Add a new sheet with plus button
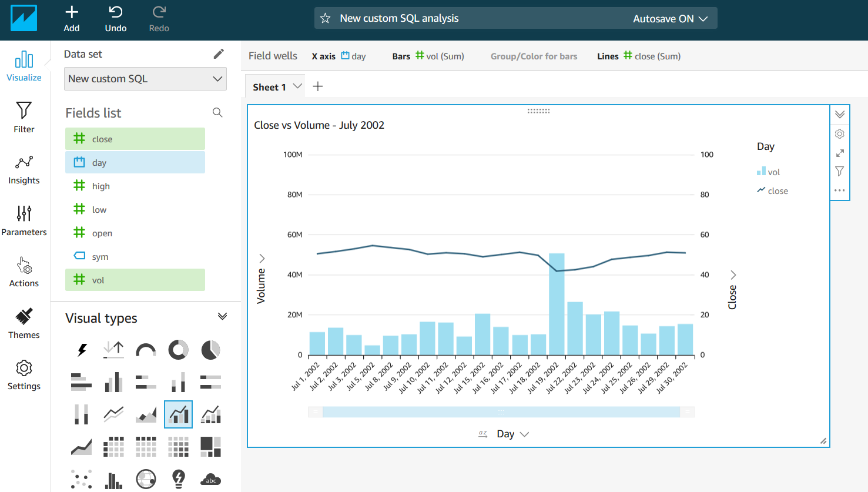 318,87
